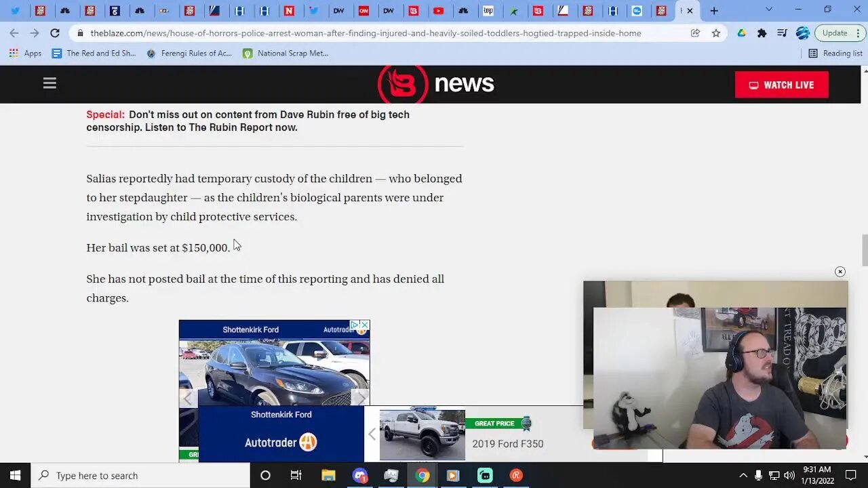Image resolution: width=868 pixels, height=488 pixels.
Task: Close the active browser tab
Action: click(690, 11)
